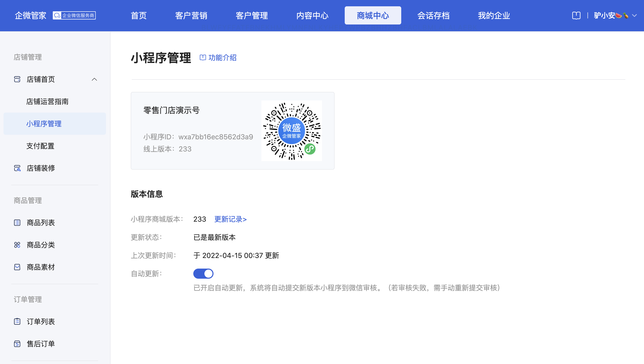Switch to the 客户管理 tab
This screenshot has height=364, width=644.
(x=252, y=16)
